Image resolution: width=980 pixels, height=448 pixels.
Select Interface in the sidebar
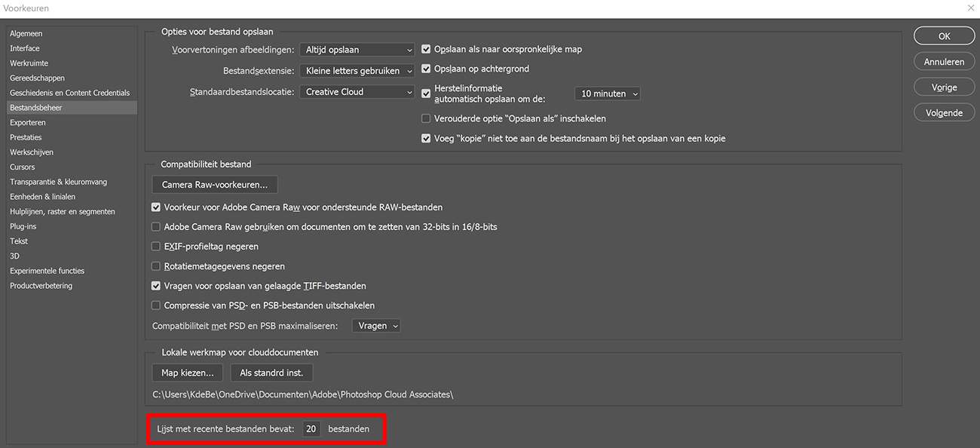[25, 48]
